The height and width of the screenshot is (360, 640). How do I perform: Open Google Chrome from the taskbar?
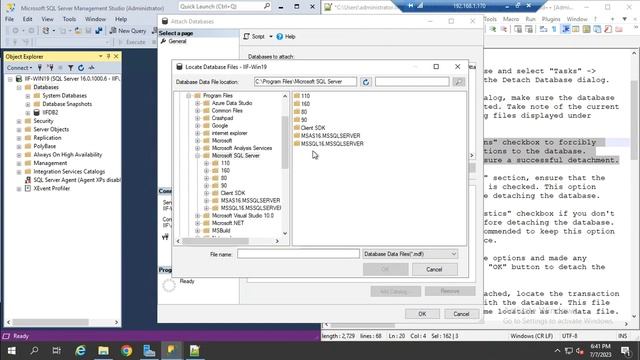(127, 351)
